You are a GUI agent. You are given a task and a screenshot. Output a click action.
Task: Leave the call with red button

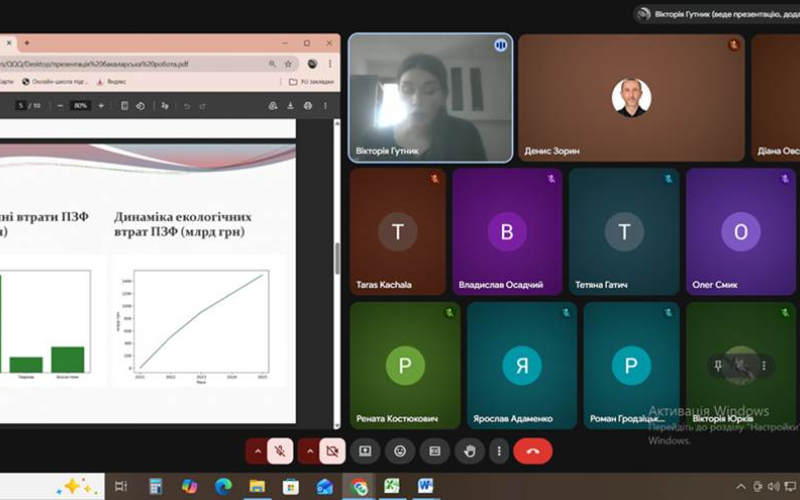tap(533, 451)
